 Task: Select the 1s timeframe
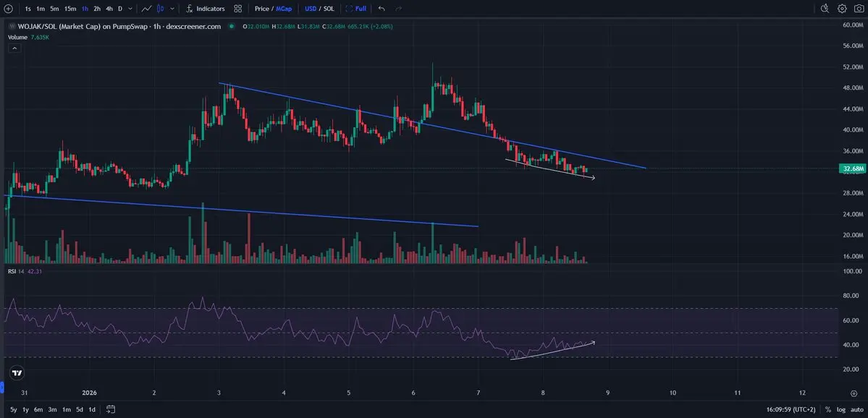28,9
